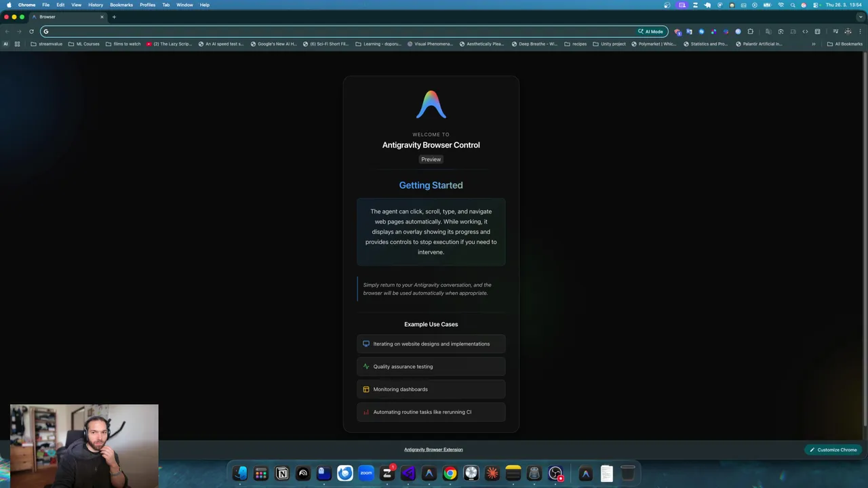Open the streamvalue bookmarks folder

coord(46,44)
